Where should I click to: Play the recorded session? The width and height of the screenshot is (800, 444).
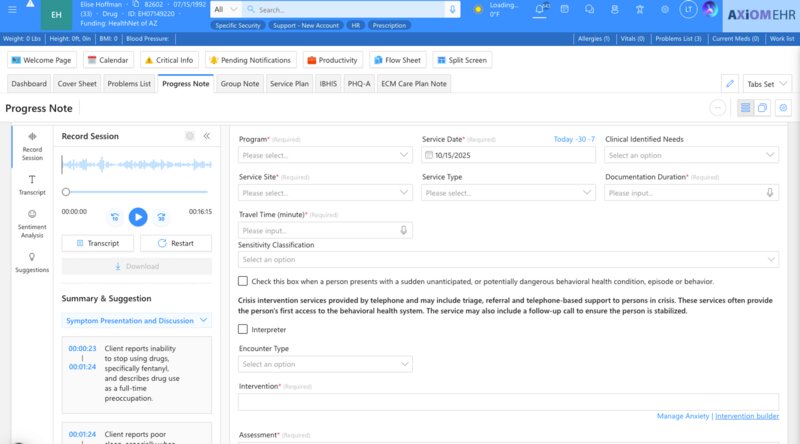(x=138, y=217)
